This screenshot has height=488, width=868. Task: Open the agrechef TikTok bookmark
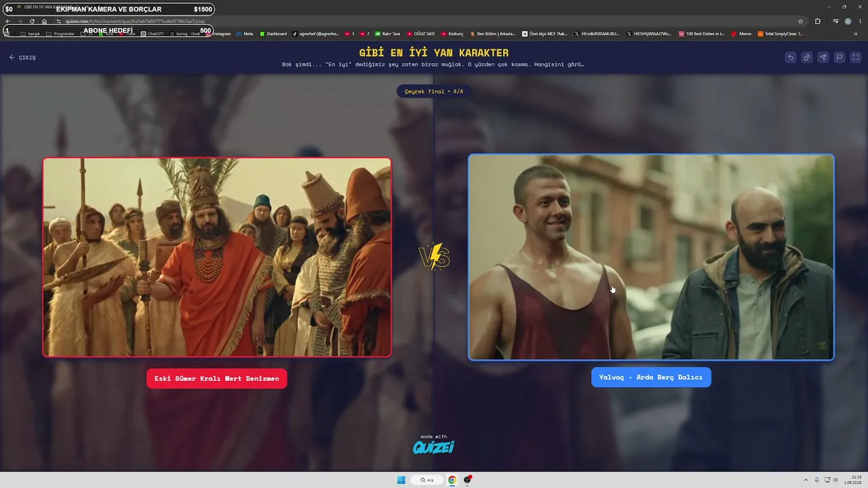tap(315, 34)
